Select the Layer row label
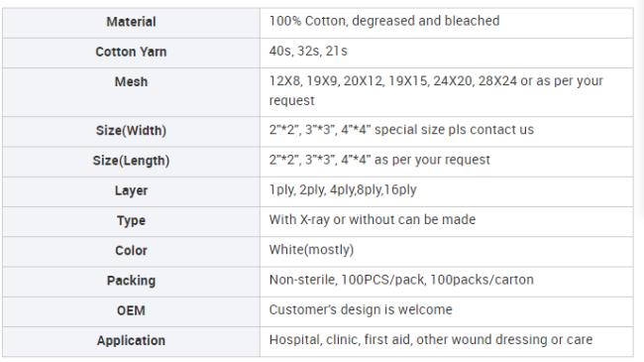 click(131, 190)
